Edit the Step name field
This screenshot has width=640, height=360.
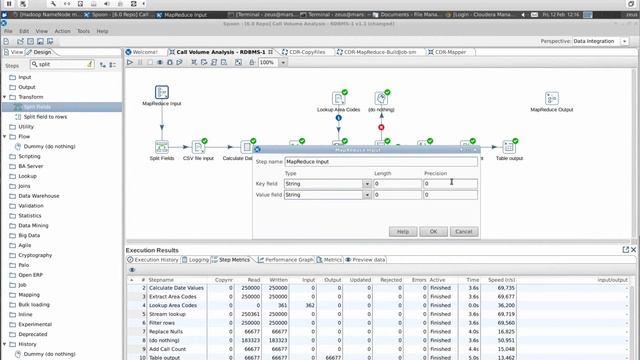381,162
